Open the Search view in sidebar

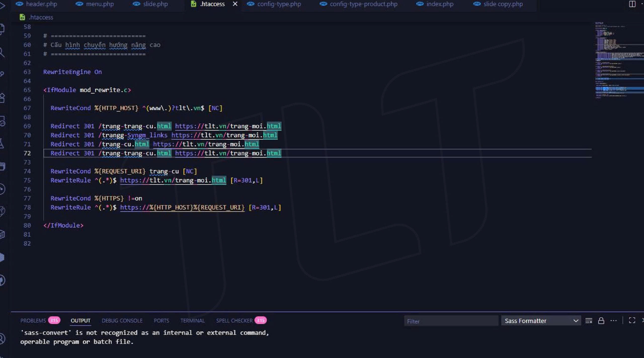point(2,52)
